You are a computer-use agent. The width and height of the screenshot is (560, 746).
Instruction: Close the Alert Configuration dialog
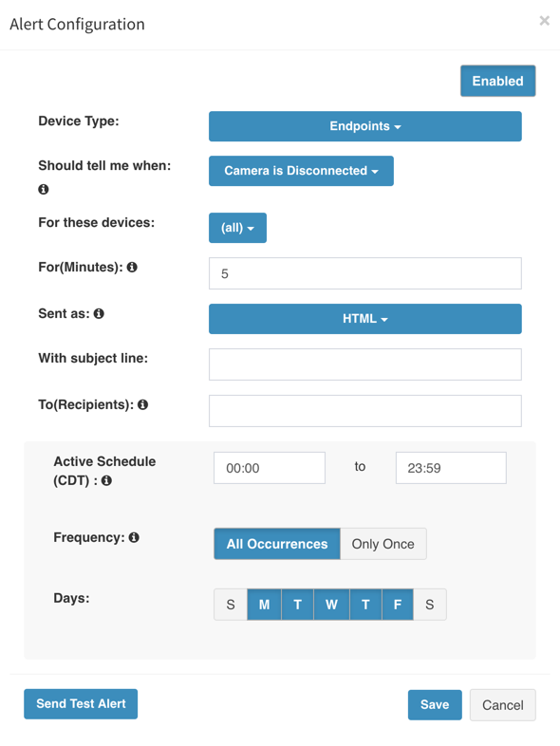point(544,21)
